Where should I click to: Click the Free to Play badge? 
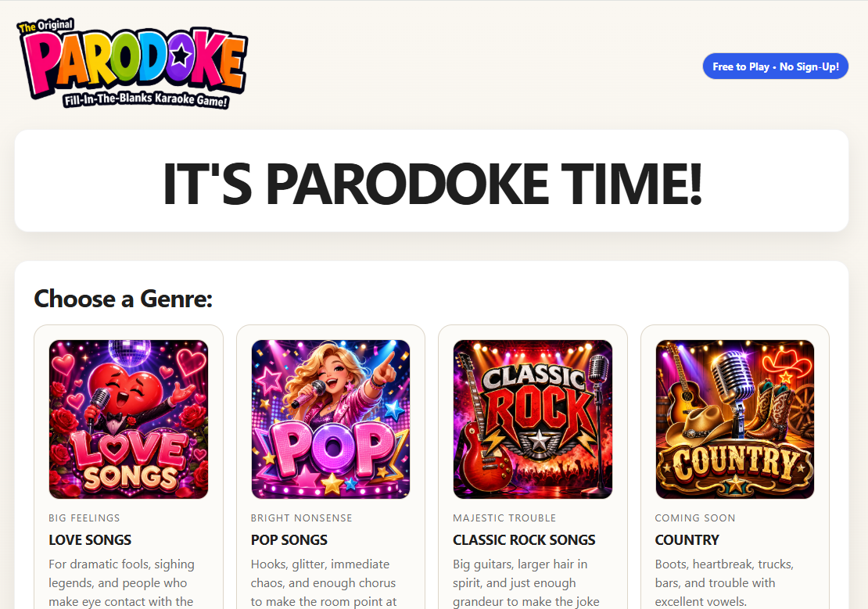[776, 66]
